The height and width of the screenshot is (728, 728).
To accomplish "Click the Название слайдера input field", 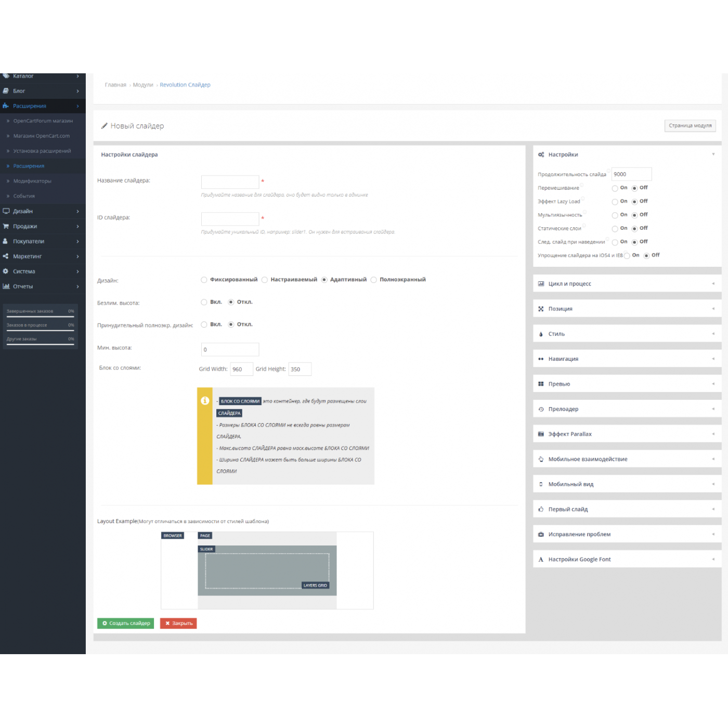I will (230, 181).
